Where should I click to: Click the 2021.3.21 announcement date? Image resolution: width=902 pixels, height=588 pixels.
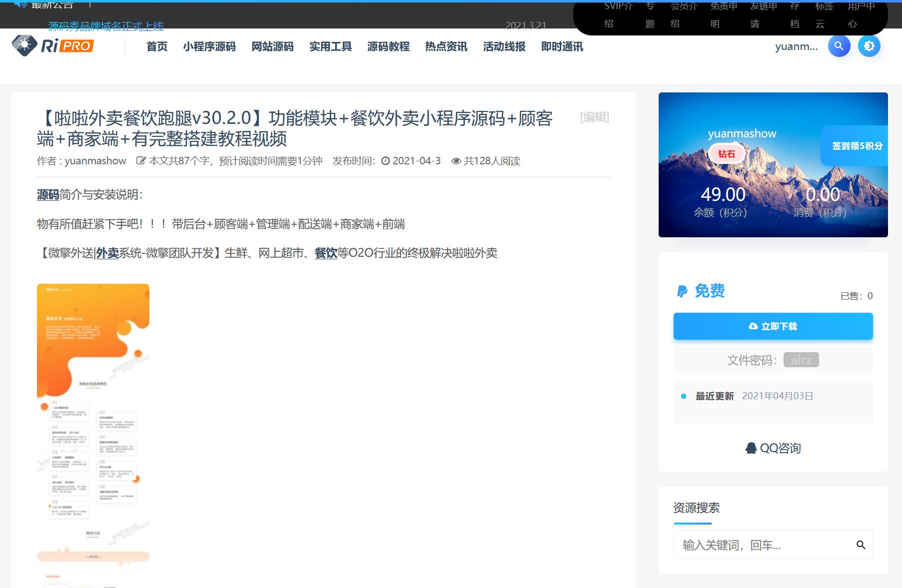click(526, 25)
